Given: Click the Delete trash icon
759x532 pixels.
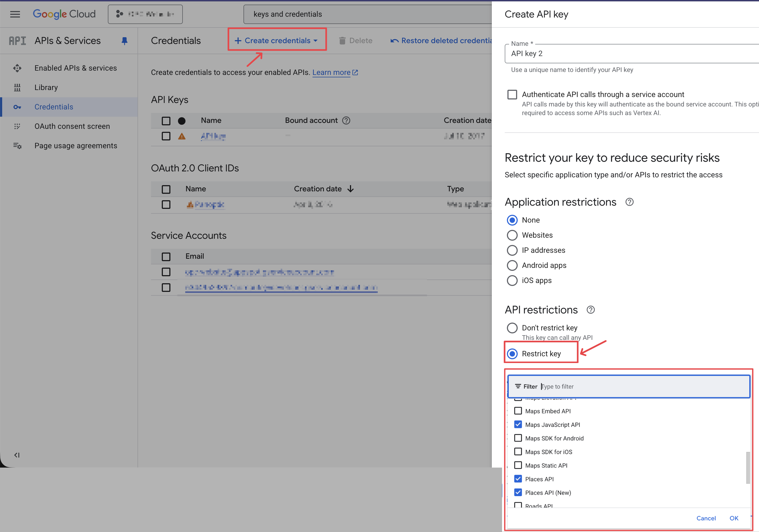Looking at the screenshot, I should click(x=342, y=41).
